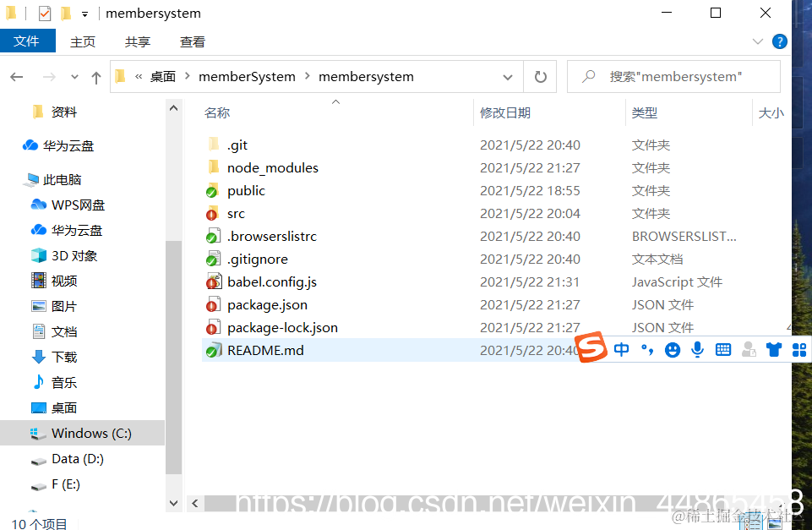
Task: Toggle Sogou punctuation mode icon
Action: (x=646, y=350)
